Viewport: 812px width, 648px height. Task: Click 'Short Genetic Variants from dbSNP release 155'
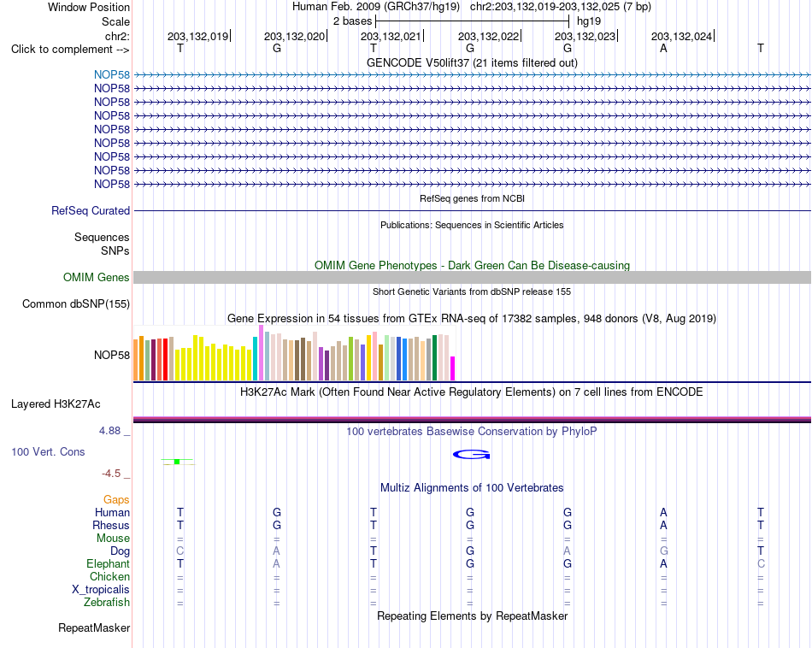tap(472, 292)
